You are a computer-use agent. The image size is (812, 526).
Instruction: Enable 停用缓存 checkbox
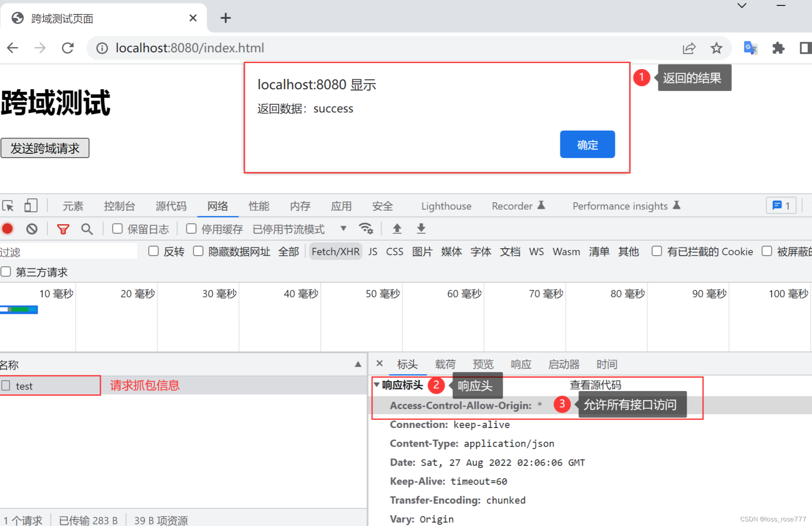pyautogui.click(x=191, y=229)
